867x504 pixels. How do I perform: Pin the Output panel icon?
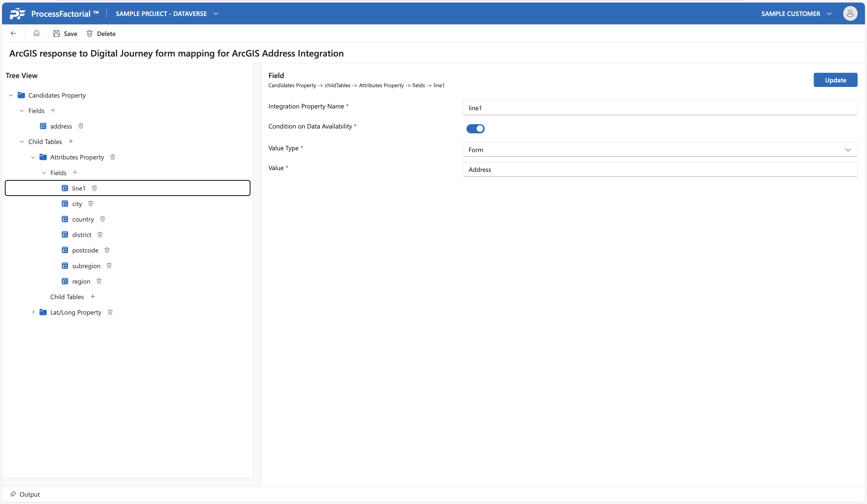(x=13, y=494)
